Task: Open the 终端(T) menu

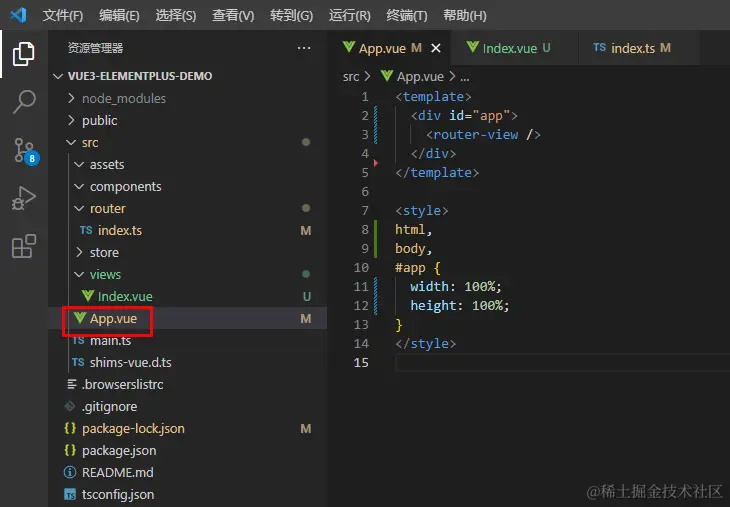Action: tap(407, 15)
